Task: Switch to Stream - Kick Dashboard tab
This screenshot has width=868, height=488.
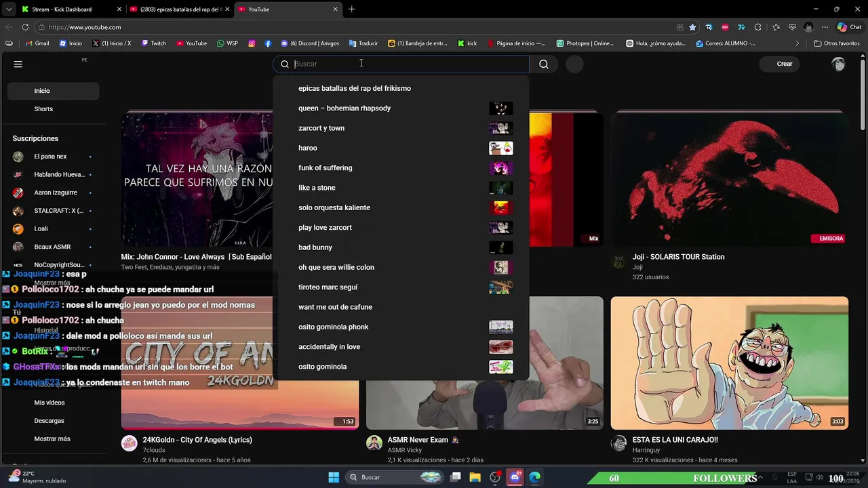Action: point(71,9)
